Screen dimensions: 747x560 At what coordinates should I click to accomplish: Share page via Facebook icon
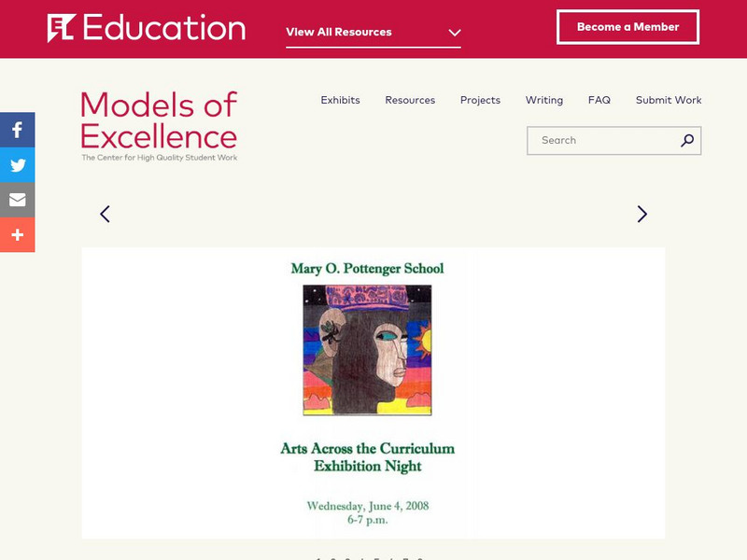coord(17,130)
